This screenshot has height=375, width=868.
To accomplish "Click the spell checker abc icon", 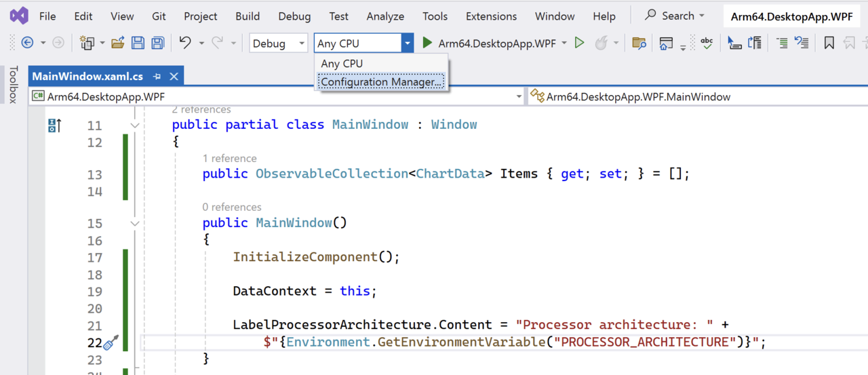I will [x=707, y=43].
